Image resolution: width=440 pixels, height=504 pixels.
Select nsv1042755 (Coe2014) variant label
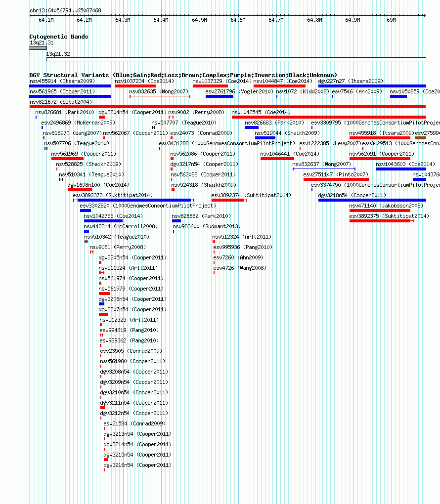pyautogui.click(x=113, y=216)
